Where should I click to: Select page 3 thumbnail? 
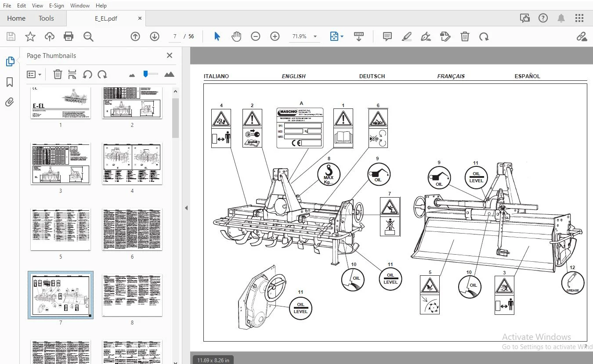(61, 164)
